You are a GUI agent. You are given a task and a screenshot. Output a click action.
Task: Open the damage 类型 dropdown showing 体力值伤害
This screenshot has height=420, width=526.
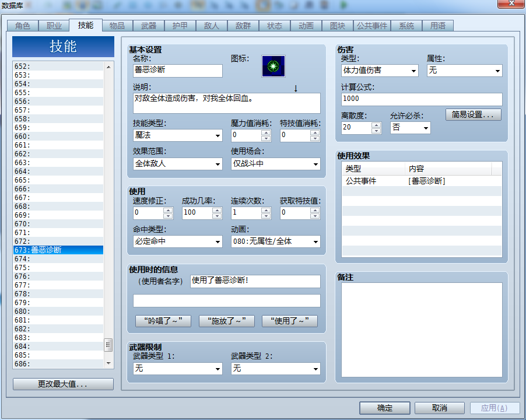point(380,71)
